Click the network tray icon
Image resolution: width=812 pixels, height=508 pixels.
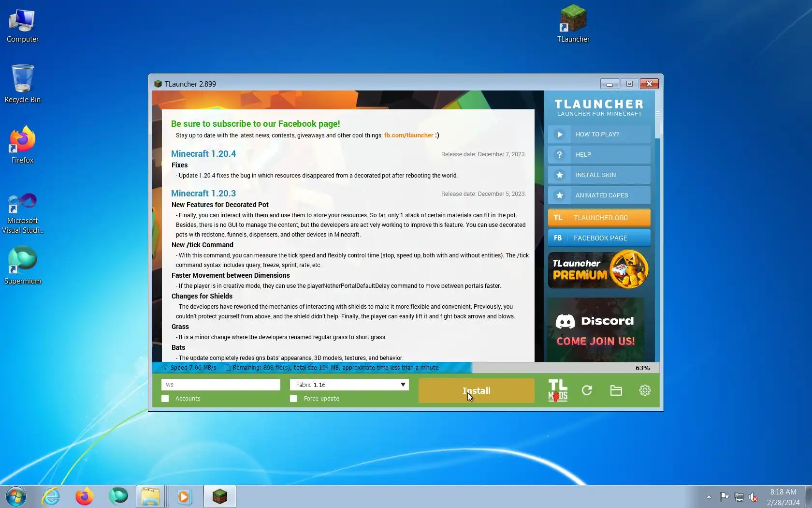point(739,496)
